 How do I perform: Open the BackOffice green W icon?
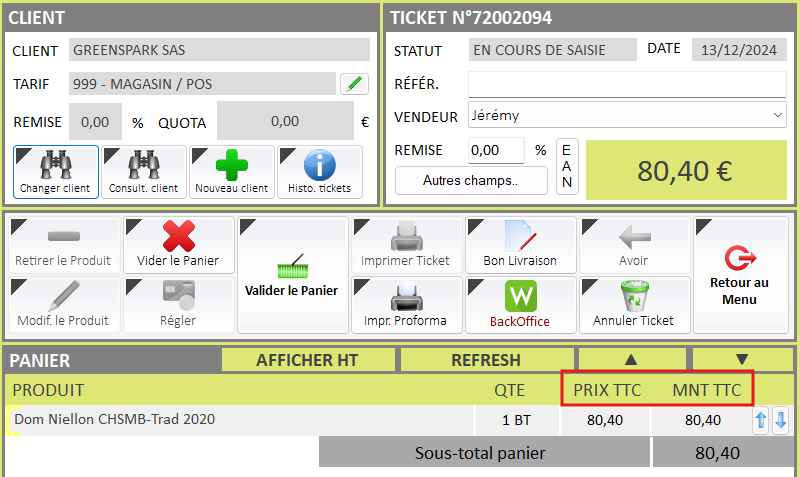pyautogui.click(x=520, y=297)
